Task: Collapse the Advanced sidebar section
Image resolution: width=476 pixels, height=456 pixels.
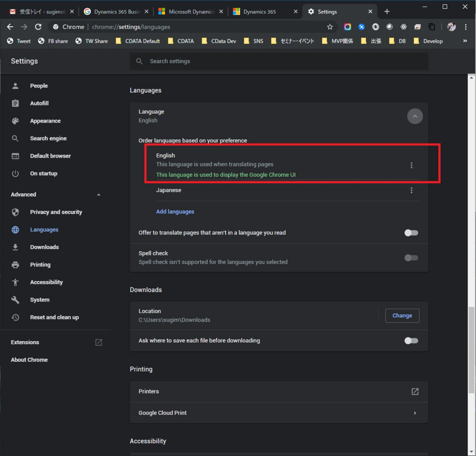Action: [99, 195]
